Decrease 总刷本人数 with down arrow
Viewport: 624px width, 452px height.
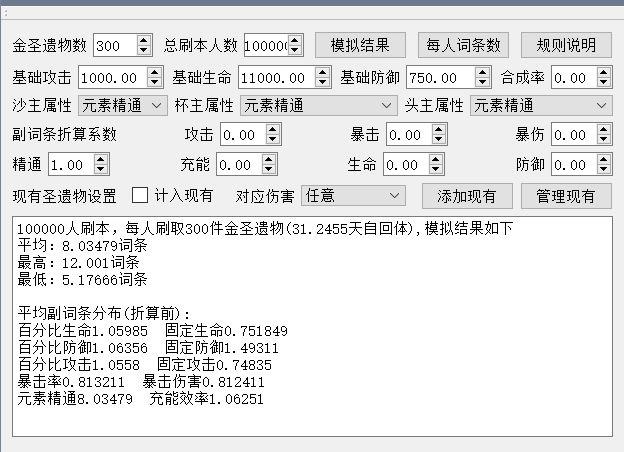[x=294, y=50]
